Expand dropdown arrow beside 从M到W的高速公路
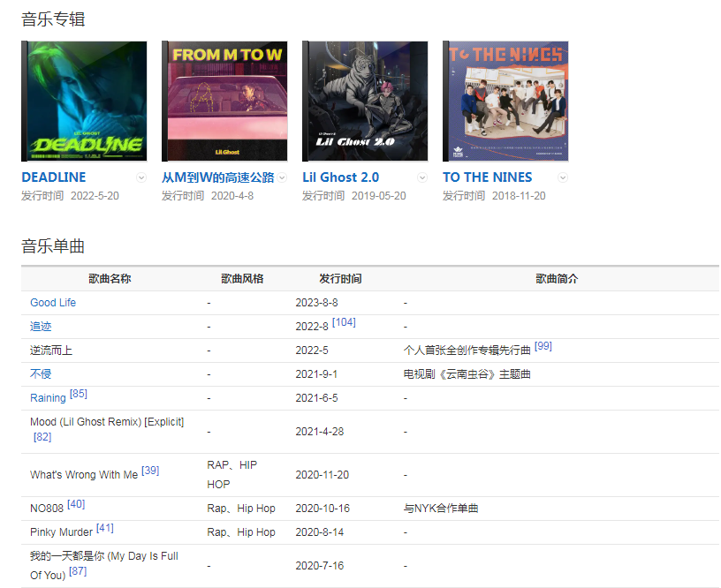721x588 pixels. [282, 177]
